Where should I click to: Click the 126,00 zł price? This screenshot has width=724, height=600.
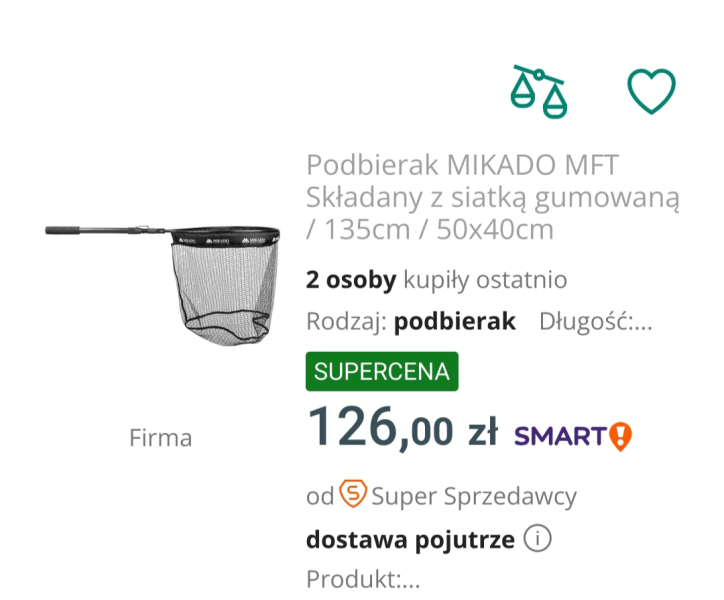click(x=401, y=430)
